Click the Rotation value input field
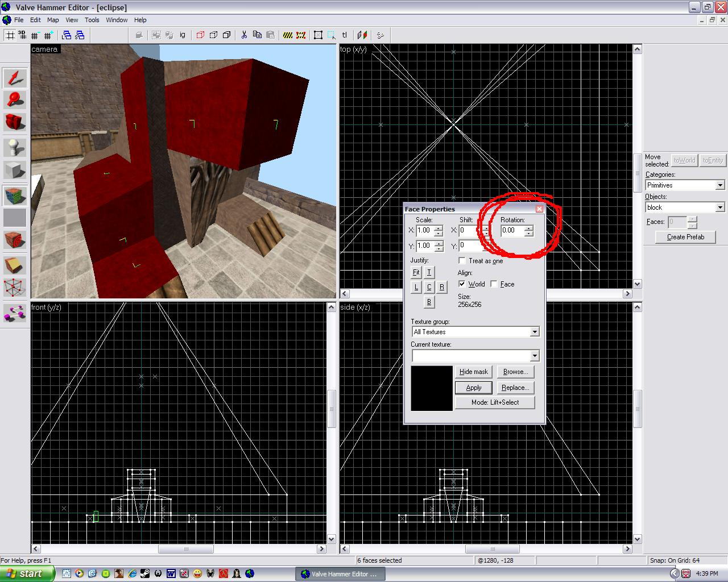The width and height of the screenshot is (728, 582). [512, 231]
